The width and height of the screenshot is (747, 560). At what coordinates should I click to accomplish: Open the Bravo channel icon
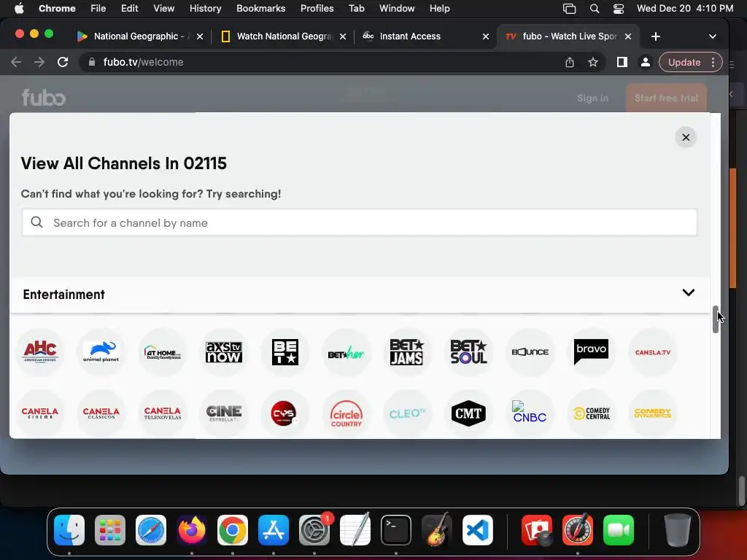(x=591, y=352)
